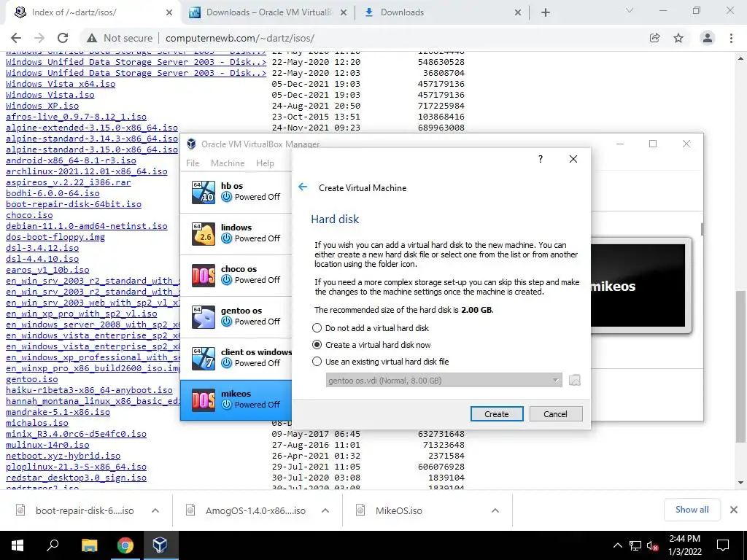Open the File menu in VirtualBox

pos(193,163)
